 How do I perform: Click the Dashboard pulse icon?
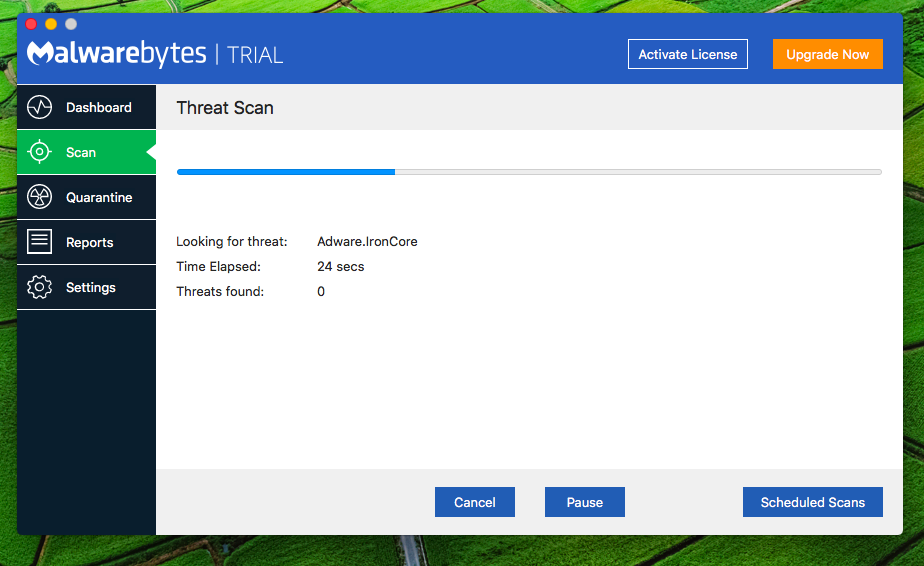[39, 107]
